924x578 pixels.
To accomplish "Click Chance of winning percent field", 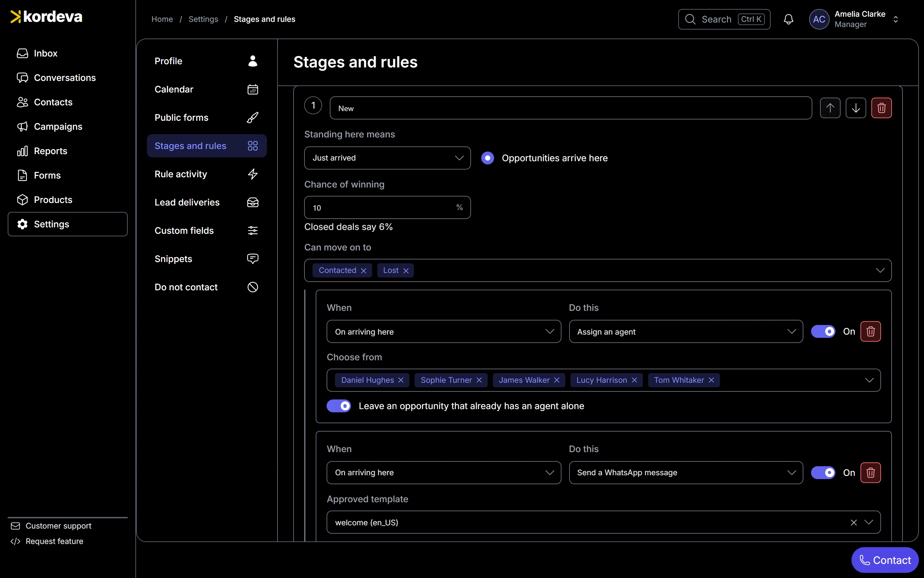I will pyautogui.click(x=387, y=207).
